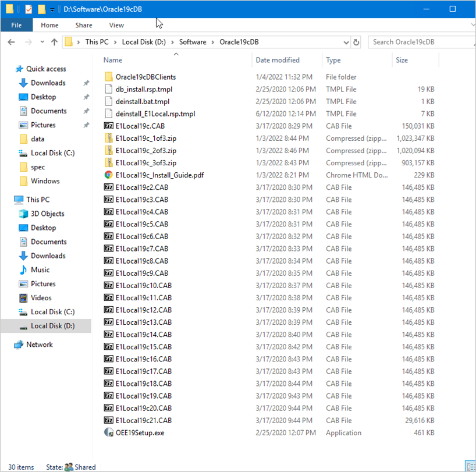This screenshot has width=476, height=472.
Task: Refresh the Oracle19cDB folder view
Action: click(x=356, y=42)
